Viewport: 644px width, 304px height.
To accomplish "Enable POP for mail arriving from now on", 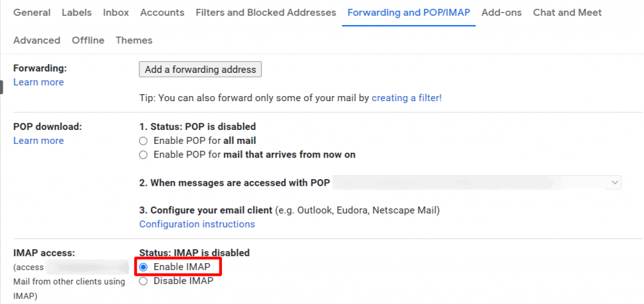I will (x=143, y=155).
